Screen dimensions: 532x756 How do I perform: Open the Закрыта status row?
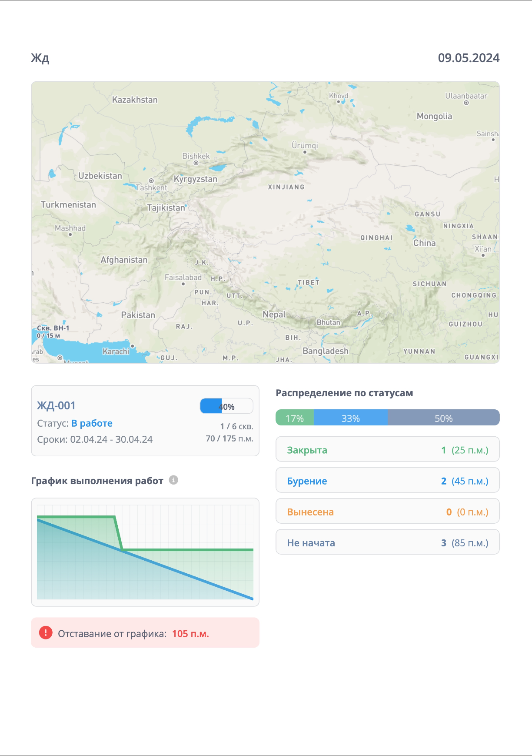[x=387, y=449]
